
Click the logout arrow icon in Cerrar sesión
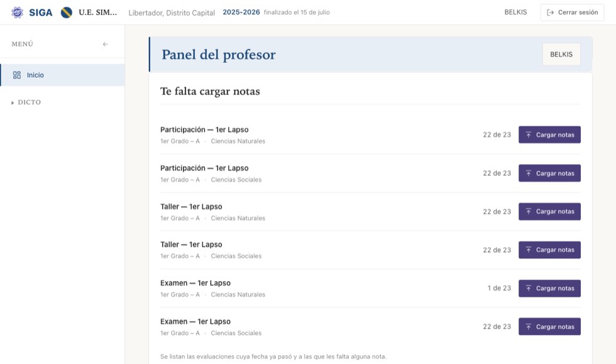(x=551, y=13)
